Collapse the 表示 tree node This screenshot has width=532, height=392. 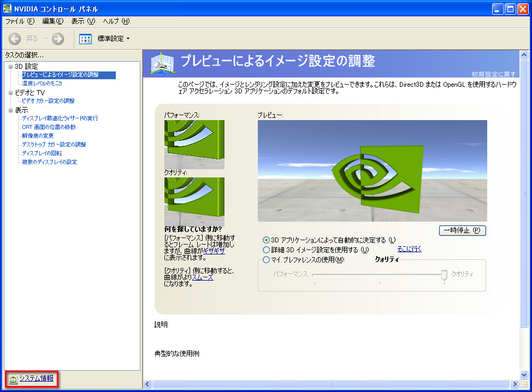click(10, 110)
